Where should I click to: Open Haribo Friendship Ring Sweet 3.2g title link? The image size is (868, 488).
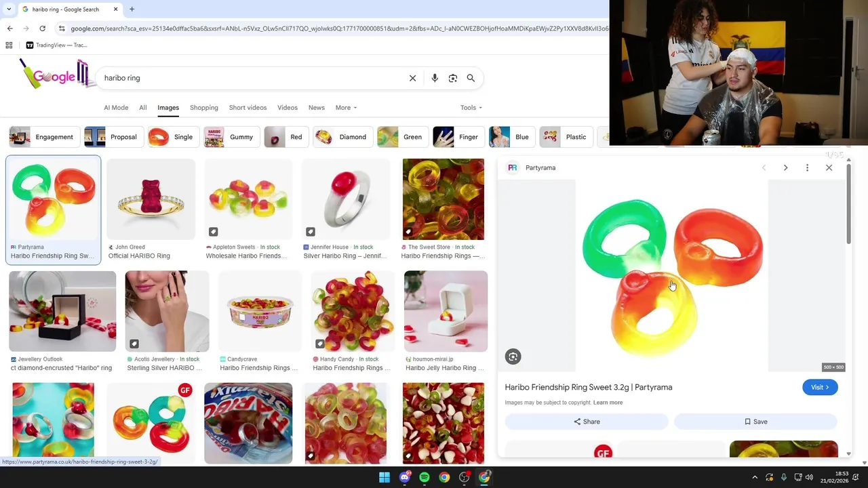click(589, 387)
